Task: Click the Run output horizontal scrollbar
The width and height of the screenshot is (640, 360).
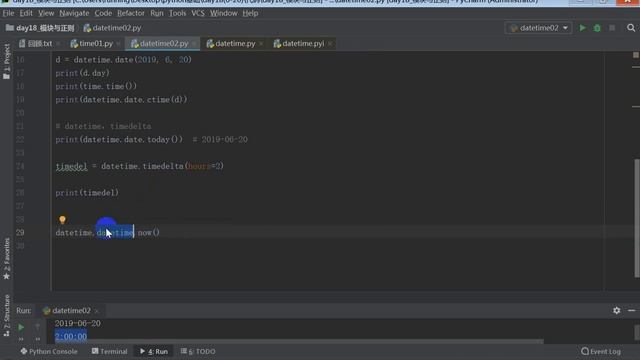Action: coord(299,341)
